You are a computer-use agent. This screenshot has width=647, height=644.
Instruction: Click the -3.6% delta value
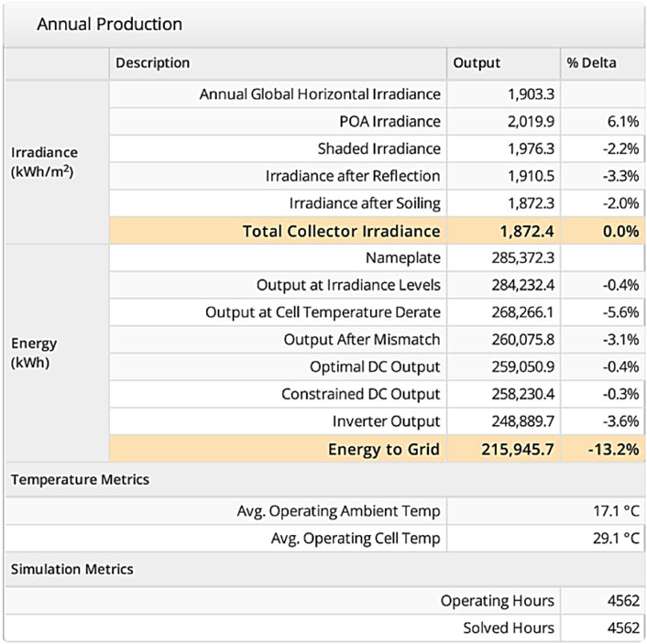click(x=620, y=421)
